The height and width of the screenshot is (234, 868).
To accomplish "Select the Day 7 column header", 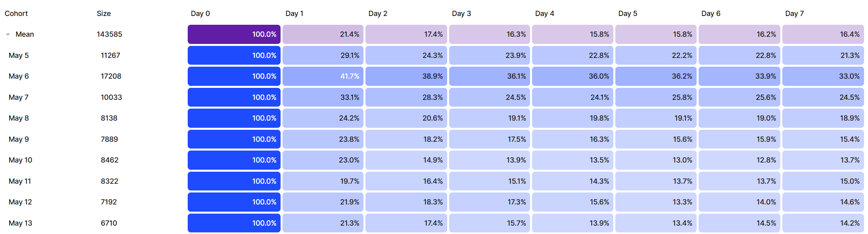I will point(794,14).
